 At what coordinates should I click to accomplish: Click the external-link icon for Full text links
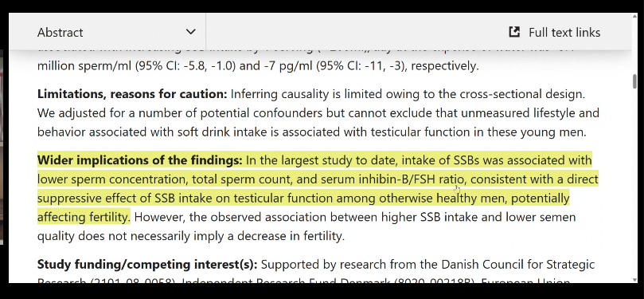point(514,32)
